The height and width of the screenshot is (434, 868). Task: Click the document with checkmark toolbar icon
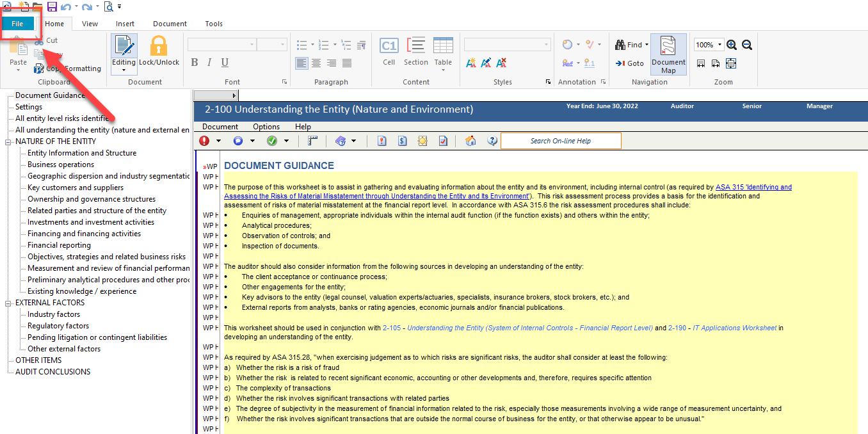443,141
